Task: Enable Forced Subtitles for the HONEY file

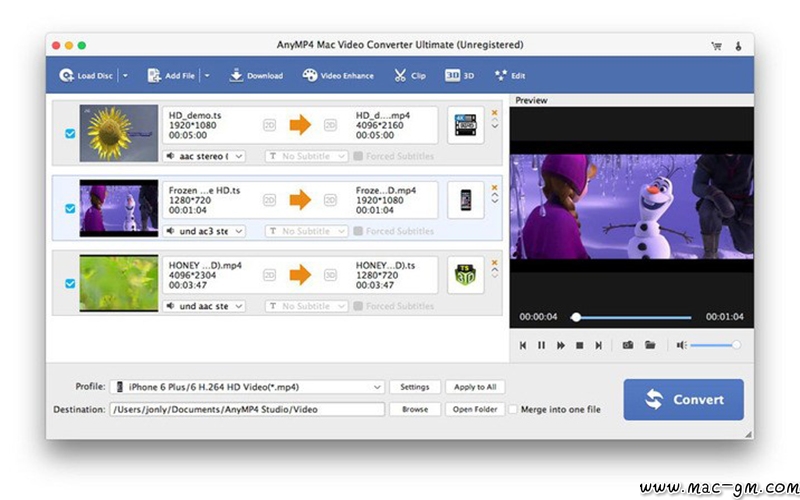Action: [x=358, y=306]
